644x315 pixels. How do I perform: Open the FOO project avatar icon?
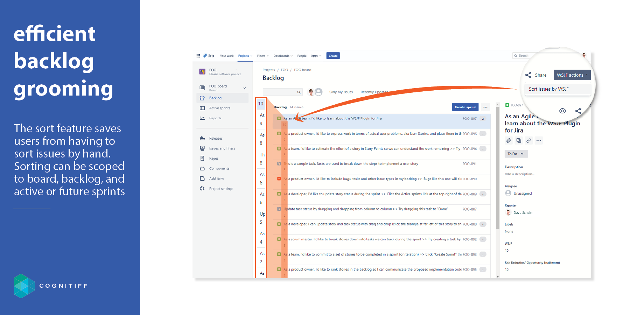(202, 71)
